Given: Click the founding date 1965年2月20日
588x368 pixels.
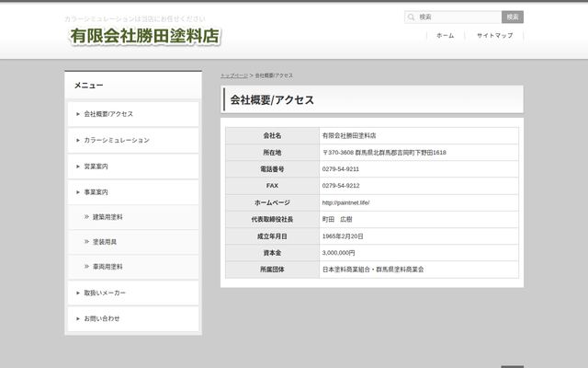Looking at the screenshot, I should pos(343,236).
